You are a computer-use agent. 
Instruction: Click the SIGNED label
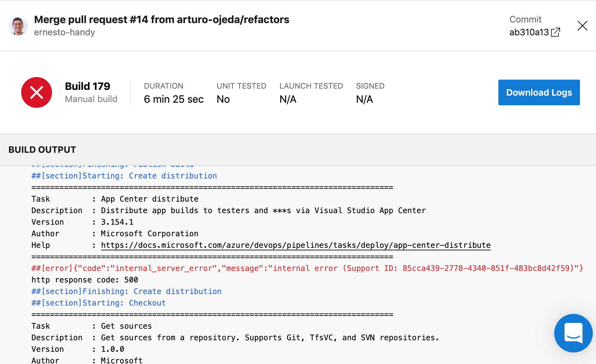click(x=370, y=86)
